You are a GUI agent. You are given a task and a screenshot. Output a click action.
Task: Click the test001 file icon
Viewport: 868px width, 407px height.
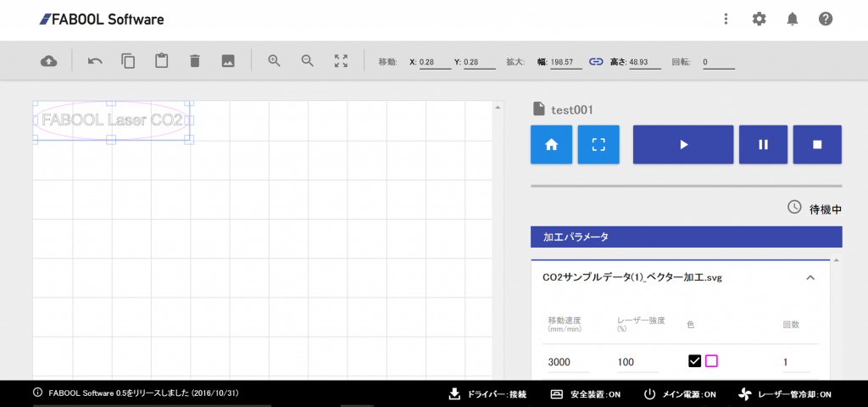click(x=538, y=109)
